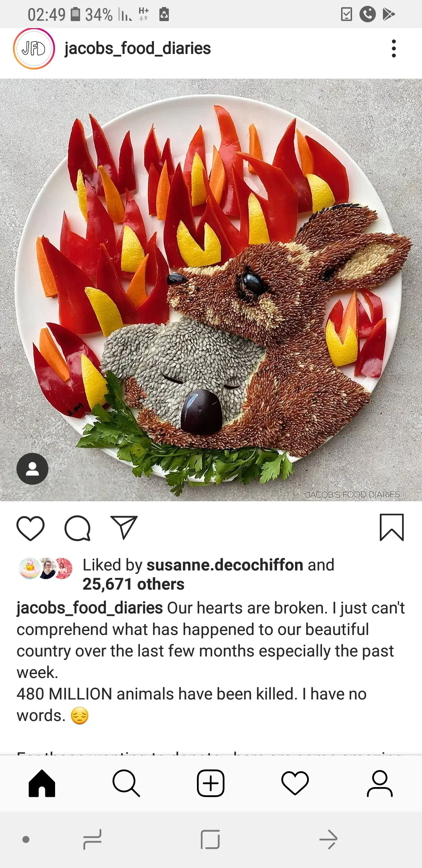This screenshot has height=868, width=422.
Task: Open the three-dot post options menu
Action: tap(393, 48)
